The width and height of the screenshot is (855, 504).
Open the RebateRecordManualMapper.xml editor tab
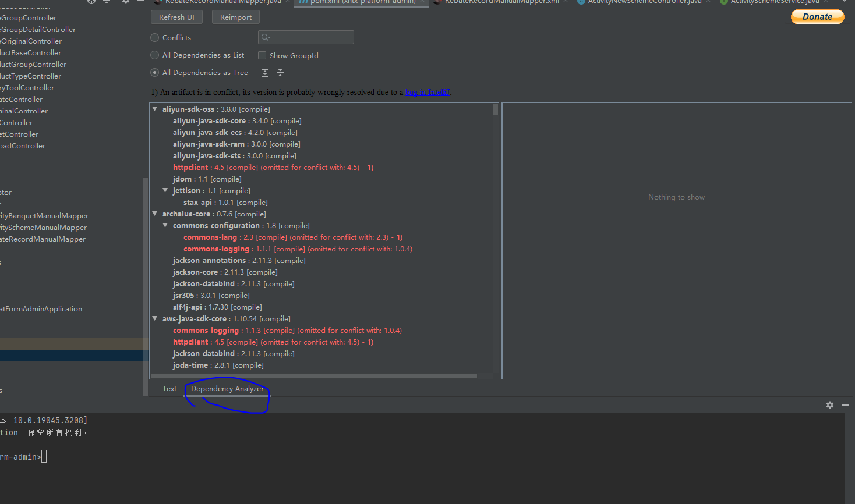(501, 2)
